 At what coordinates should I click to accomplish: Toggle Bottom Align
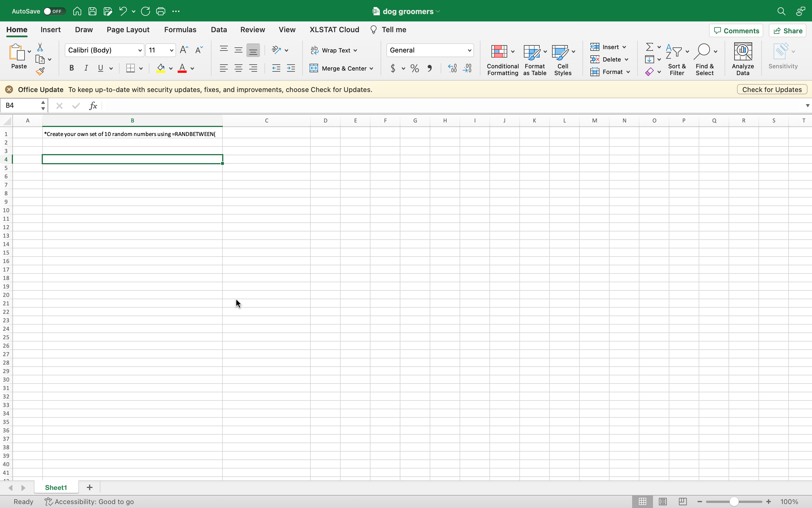pyautogui.click(x=253, y=50)
